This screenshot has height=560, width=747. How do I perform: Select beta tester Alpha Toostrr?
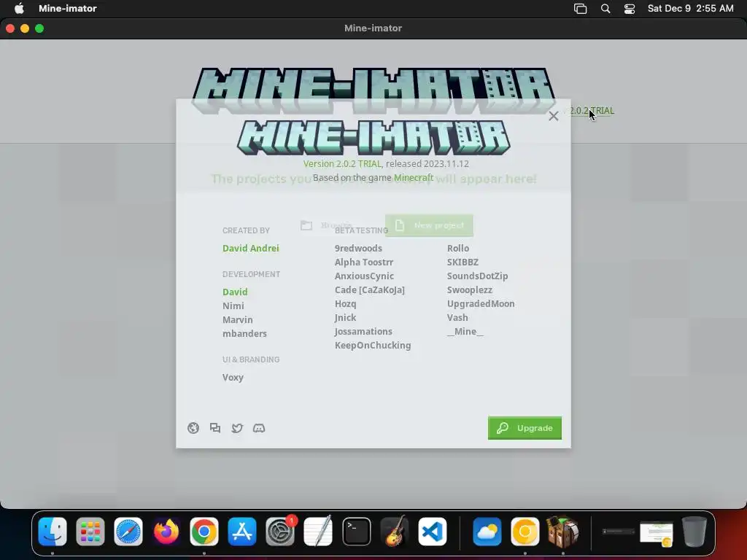363,262
